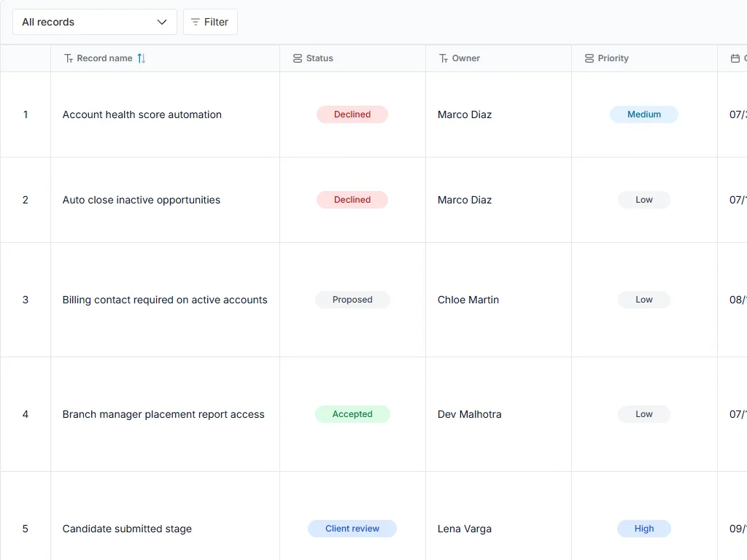Click the Status column header
The height and width of the screenshot is (560, 747).
pyautogui.click(x=352, y=58)
